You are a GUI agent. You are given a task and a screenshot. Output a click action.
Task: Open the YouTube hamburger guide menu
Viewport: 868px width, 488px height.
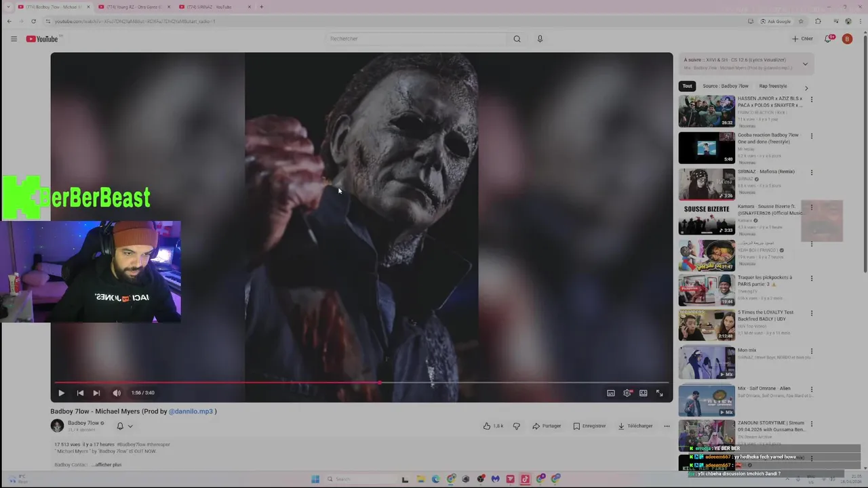[x=14, y=39]
